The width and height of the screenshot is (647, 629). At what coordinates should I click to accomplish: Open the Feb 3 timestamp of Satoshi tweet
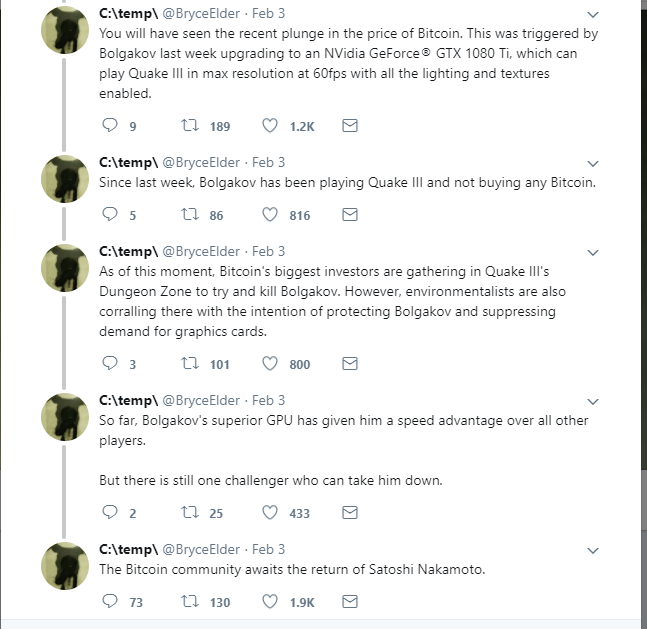coord(268,549)
